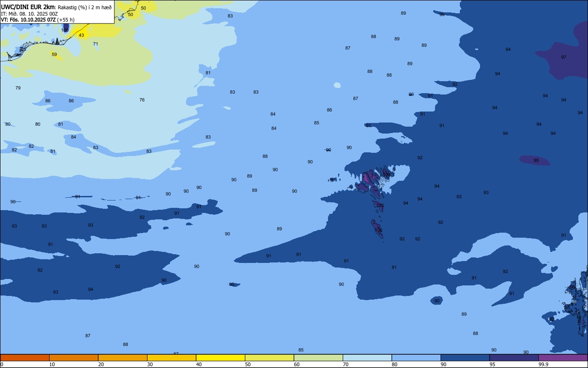Select the 'IT: Mið. 08. 10. 2025 00Z' line
Image resolution: width=588 pixels, height=368 pixels.
coord(29,13)
